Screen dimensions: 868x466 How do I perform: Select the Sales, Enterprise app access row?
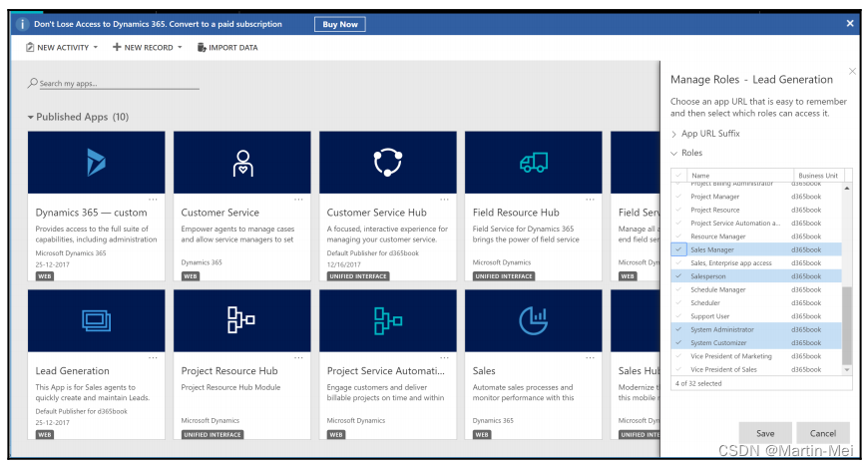756,262
